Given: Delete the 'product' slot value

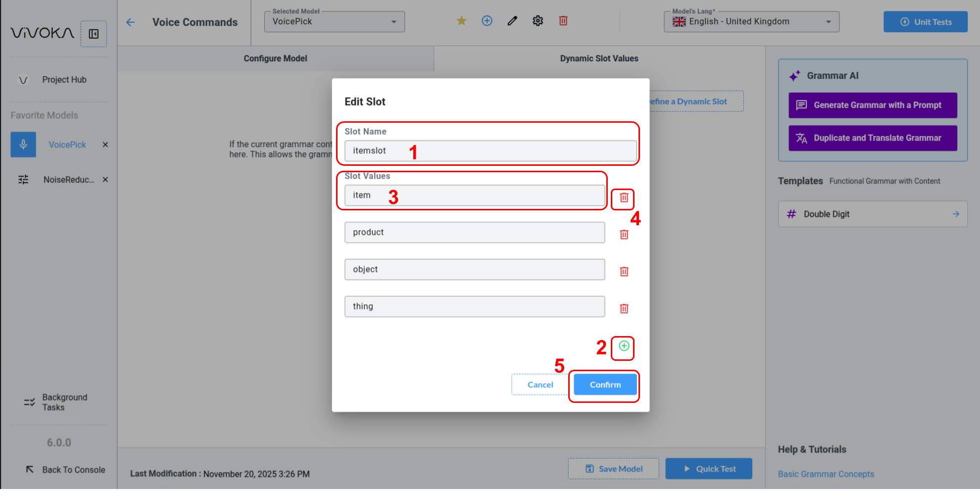Looking at the screenshot, I should click(624, 235).
